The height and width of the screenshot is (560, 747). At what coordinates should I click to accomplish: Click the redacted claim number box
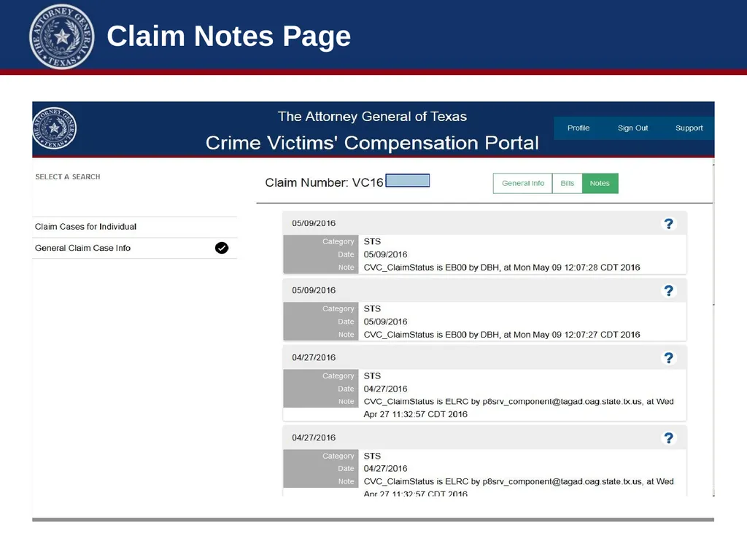[407, 181]
